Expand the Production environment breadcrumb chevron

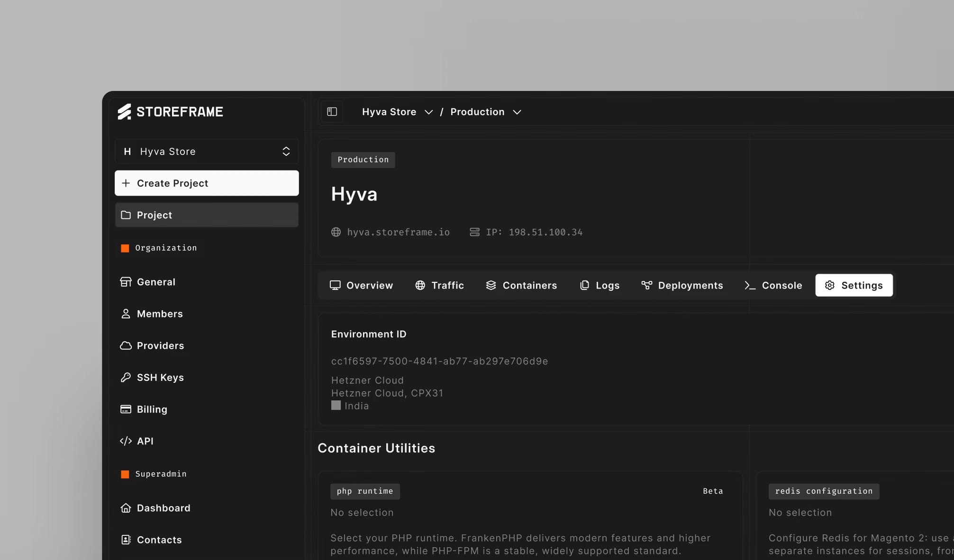tap(517, 112)
